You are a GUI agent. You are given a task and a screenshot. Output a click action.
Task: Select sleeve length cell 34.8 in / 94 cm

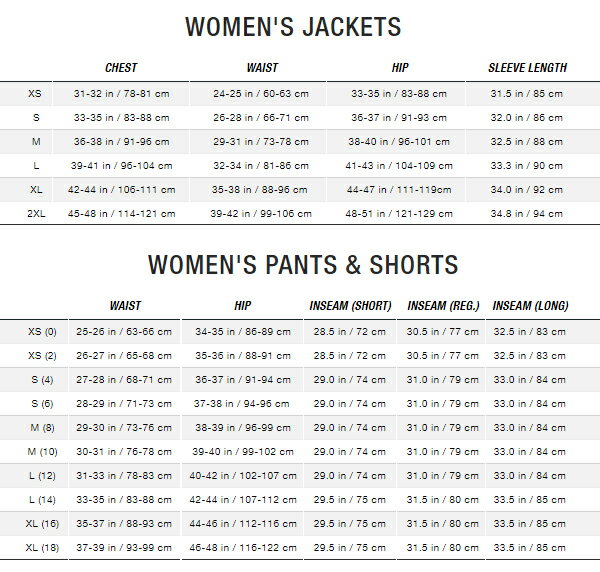[527, 212]
